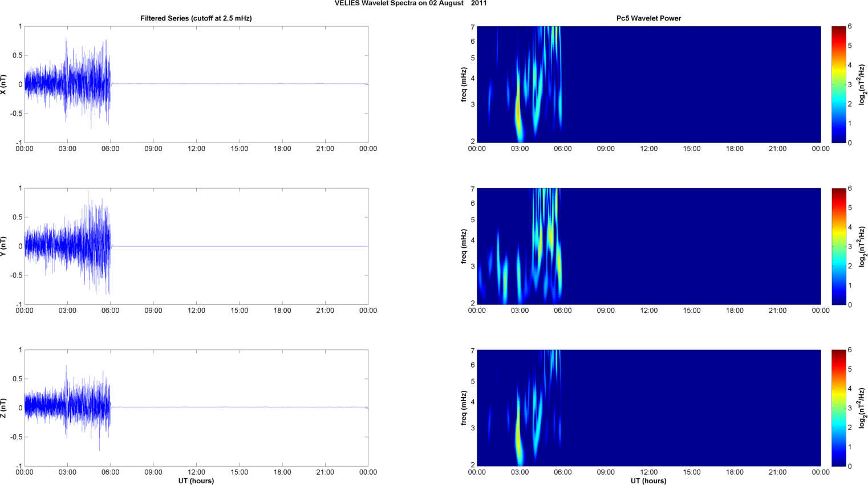Click the -0.5 y-axis tick on the Y (nT) plot
This screenshot has width=868, height=485.
16,275
